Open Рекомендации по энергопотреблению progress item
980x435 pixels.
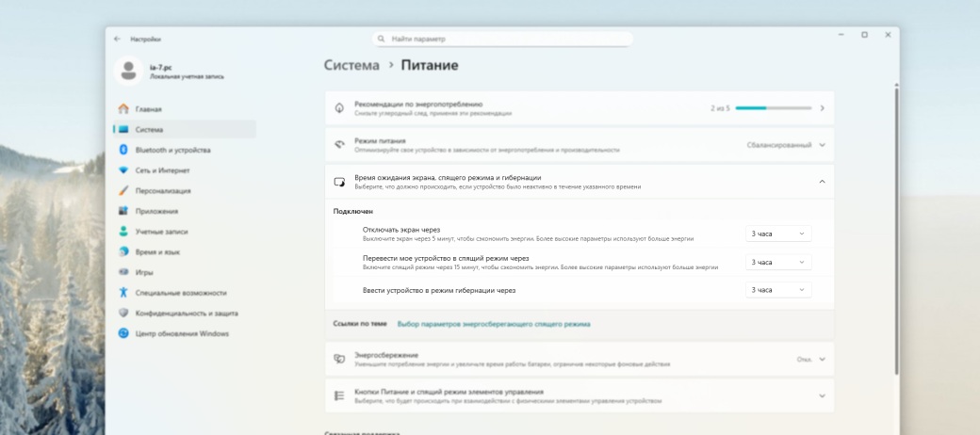click(579, 108)
